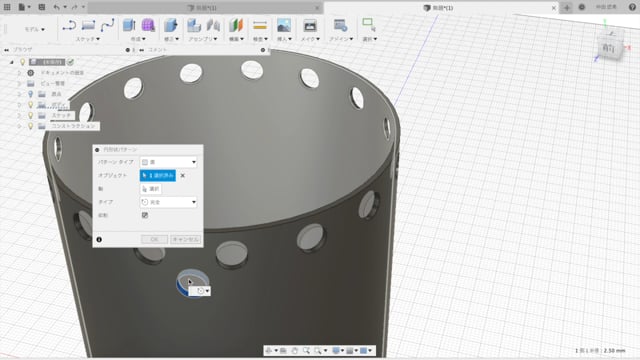Collapse the Comments panel arrows
The width and height of the screenshot is (640, 360).
point(142,50)
